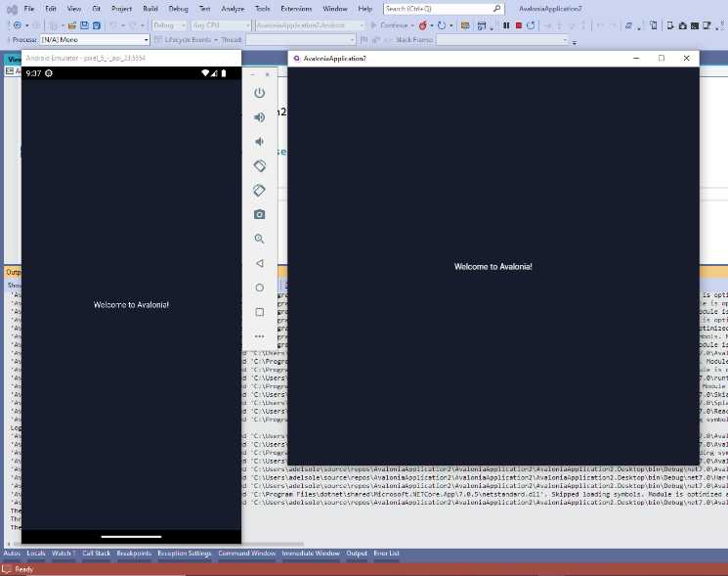Expand the Continue button dropdown arrow
The height and width of the screenshot is (576, 728).
[x=411, y=25]
